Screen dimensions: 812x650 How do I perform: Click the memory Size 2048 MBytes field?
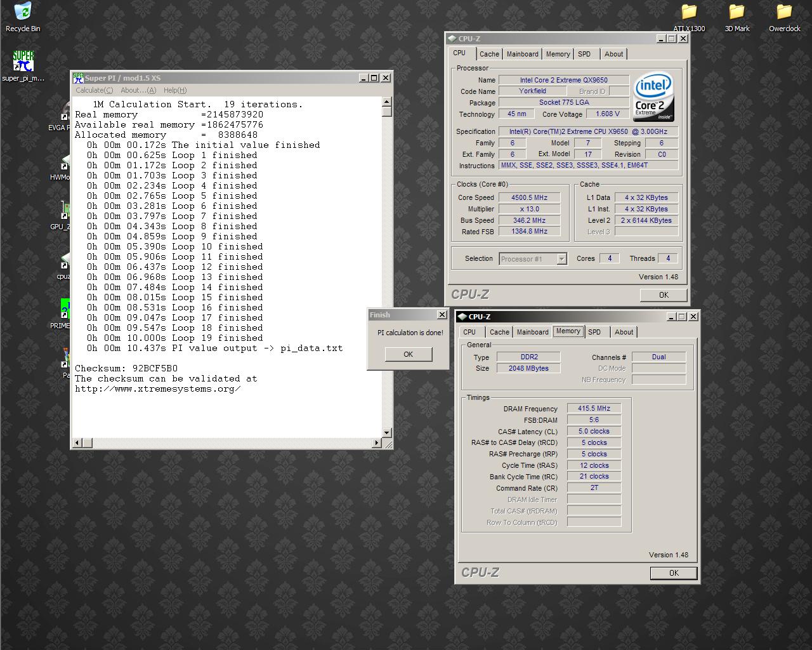click(x=528, y=368)
